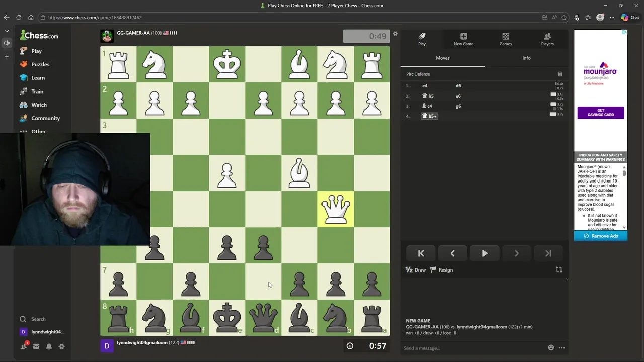Add page to favorites star
Screen dimensions: 644x362
(x=563, y=17)
